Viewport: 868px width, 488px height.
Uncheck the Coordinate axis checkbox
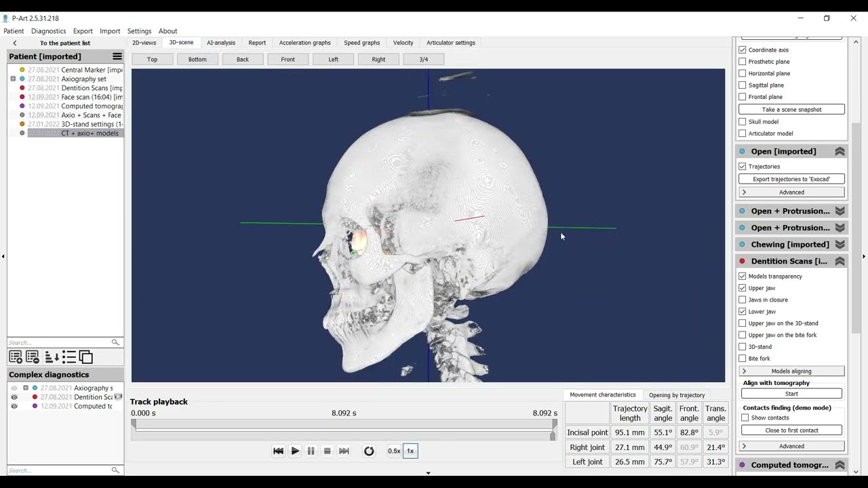[743, 50]
